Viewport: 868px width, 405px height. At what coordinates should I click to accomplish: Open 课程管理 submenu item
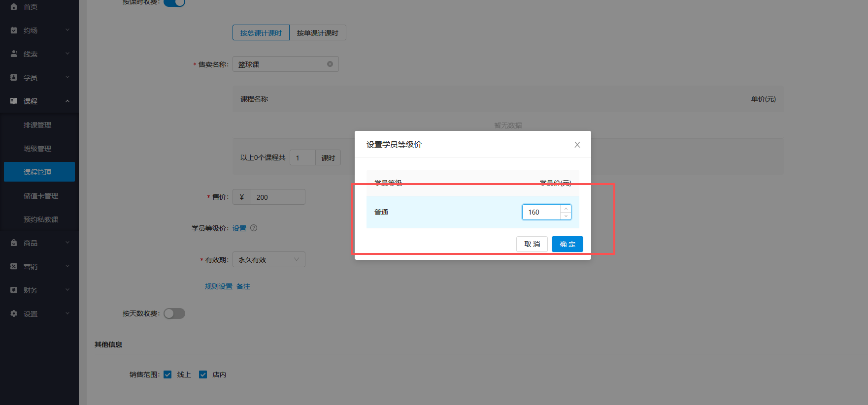39,172
